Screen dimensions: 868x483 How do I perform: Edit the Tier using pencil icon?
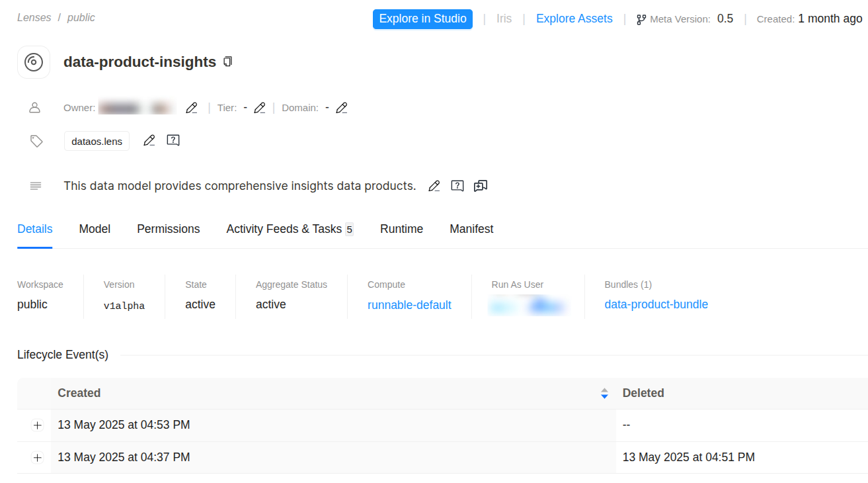point(260,108)
